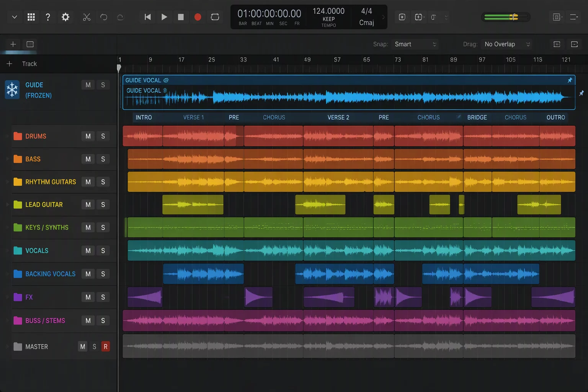Click the Track header label

coord(29,64)
